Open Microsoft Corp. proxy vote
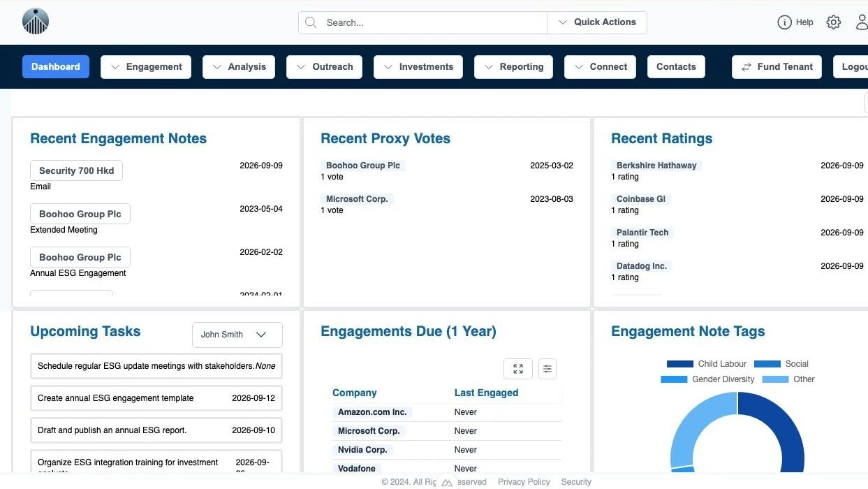Viewport: 868px width, 489px height. tap(357, 199)
